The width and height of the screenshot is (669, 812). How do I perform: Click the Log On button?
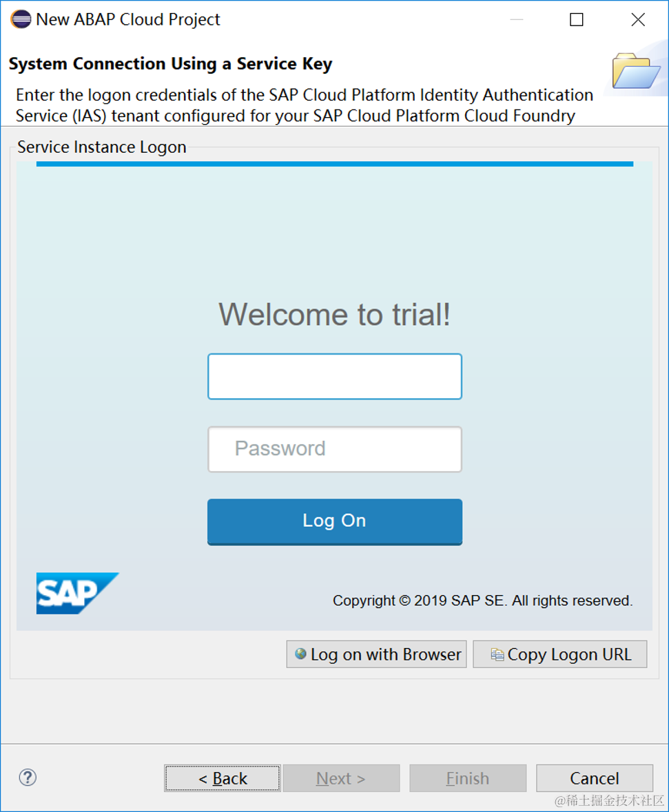coord(335,521)
